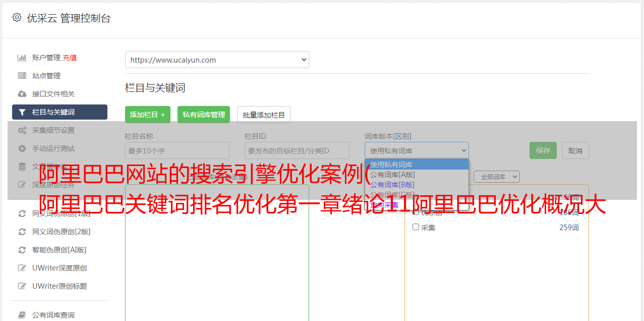This screenshot has width=644, height=321.
Task: Open 手动运行测试 via its play icon
Action: tap(22, 148)
